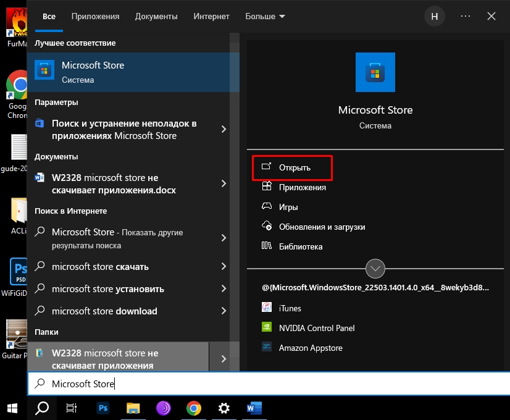Open Microsoft Word from the taskbar
Screen dimensions: 510x420
[254, 408]
